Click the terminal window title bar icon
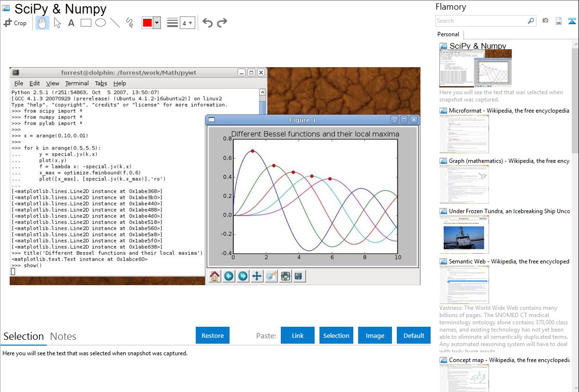 15,73
